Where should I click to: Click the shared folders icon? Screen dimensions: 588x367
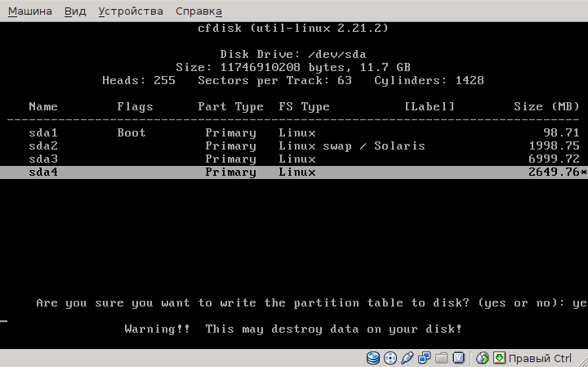click(441, 358)
